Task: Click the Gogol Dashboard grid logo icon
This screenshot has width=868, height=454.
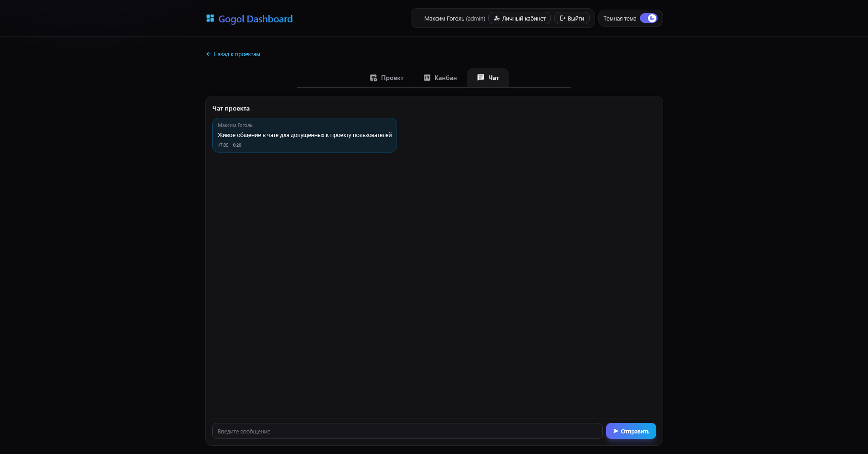Action: pos(210,18)
